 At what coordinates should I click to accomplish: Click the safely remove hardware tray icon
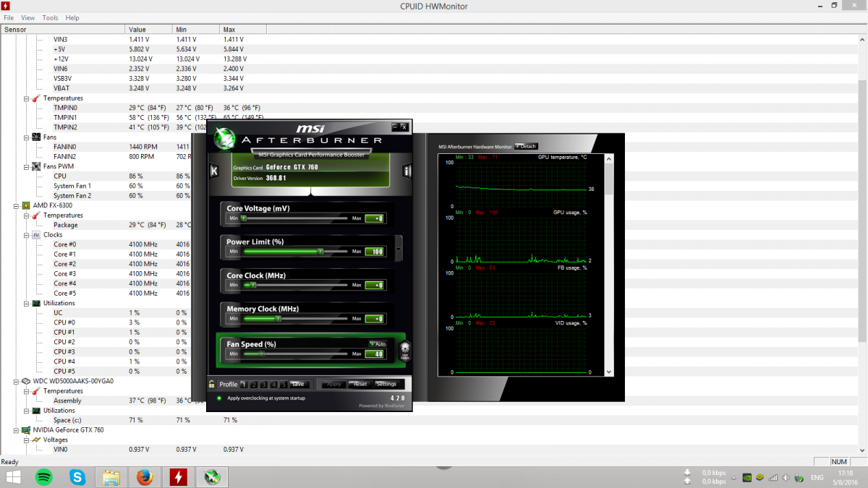point(798,478)
